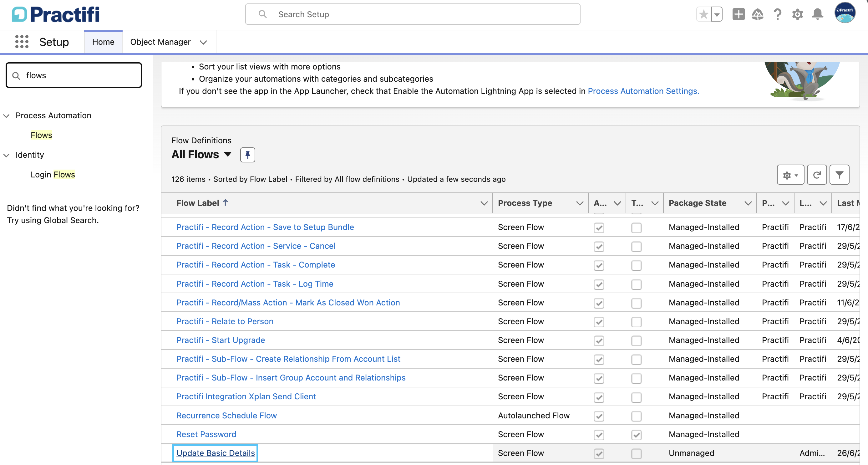Open Process Type column actions chevron
The width and height of the screenshot is (868, 465).
(x=579, y=203)
